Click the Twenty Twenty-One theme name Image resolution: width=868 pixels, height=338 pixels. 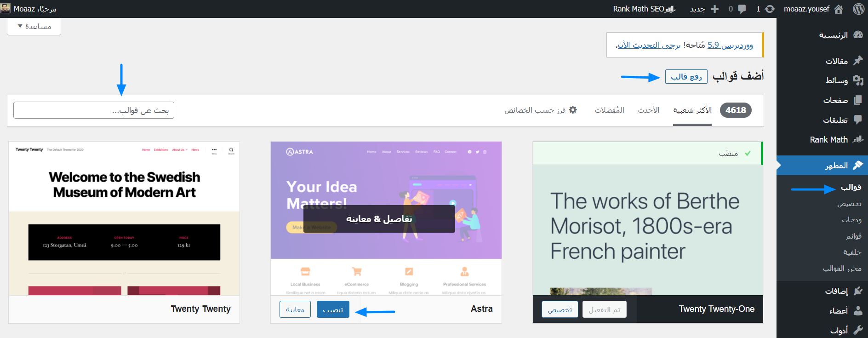click(x=717, y=309)
